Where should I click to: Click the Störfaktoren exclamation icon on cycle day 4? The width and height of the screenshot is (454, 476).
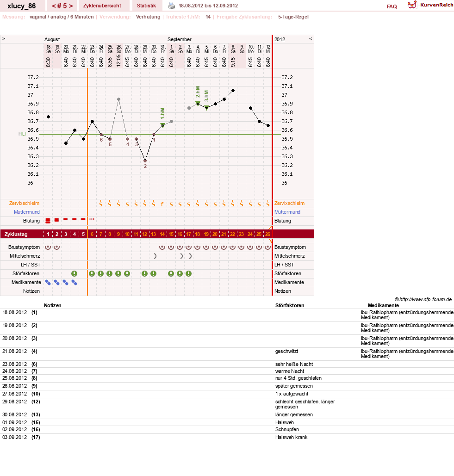tap(74, 273)
